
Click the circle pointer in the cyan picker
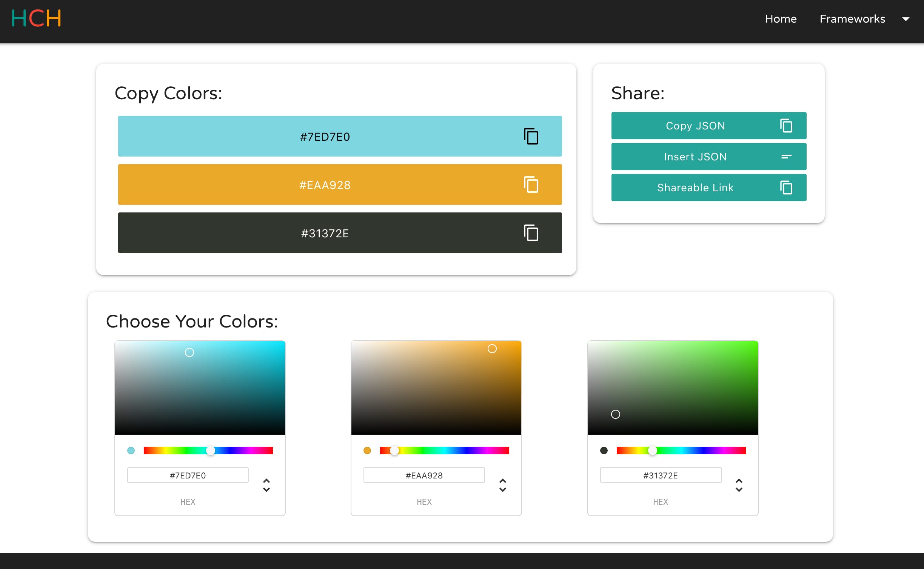[189, 352]
